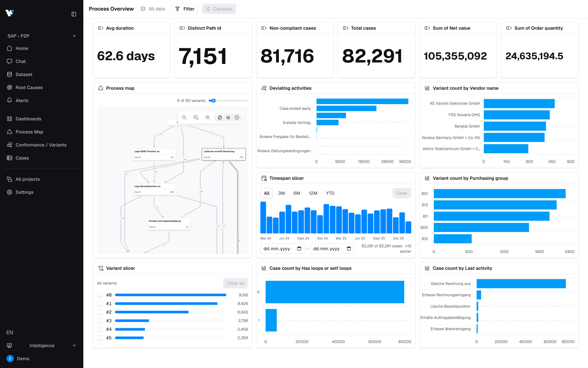Open the start date calendar picker
The width and height of the screenshot is (588, 368).
coord(299,249)
